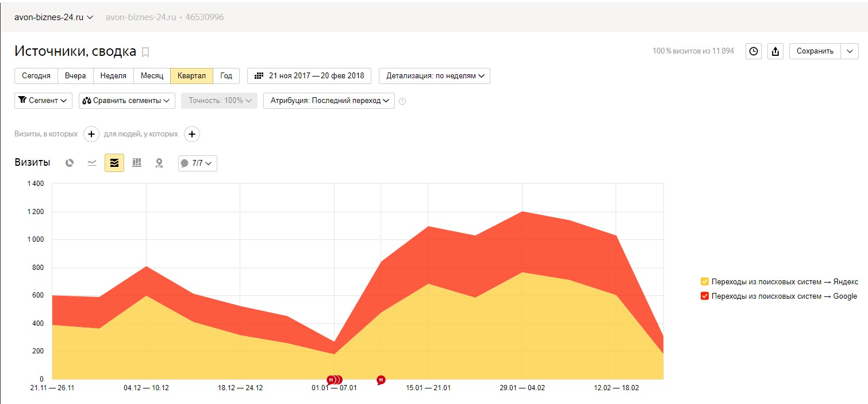Click the 12.02 — 18.02 axis label
This screenshot has width=868, height=404.
point(616,388)
